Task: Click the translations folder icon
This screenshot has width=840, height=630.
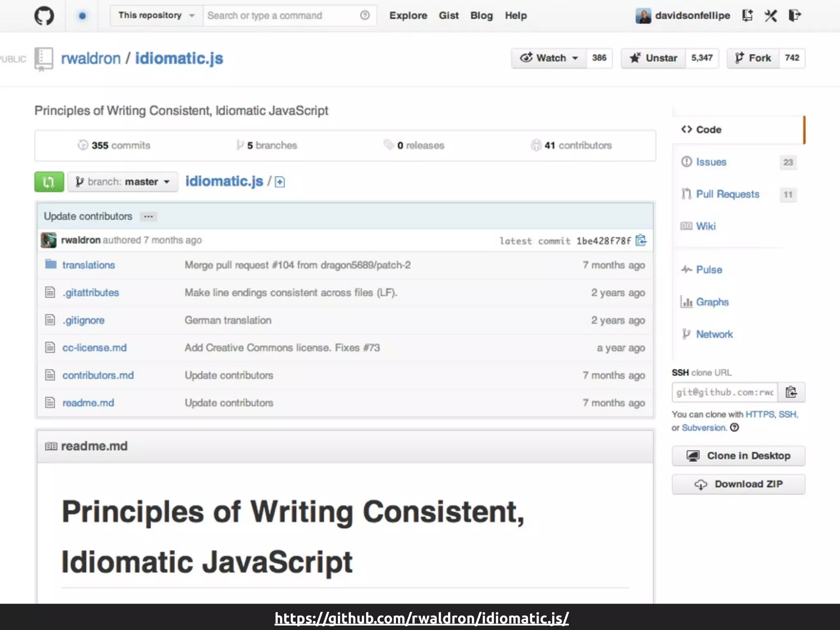Action: coord(50,264)
